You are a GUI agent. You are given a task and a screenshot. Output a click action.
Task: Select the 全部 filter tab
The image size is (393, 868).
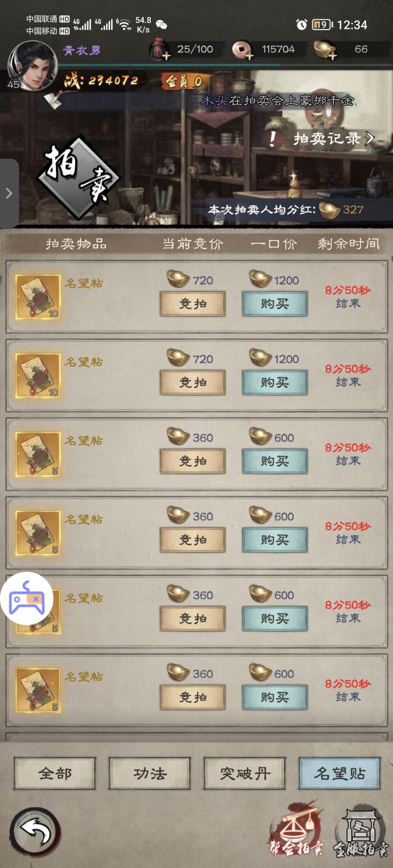pyautogui.click(x=55, y=773)
